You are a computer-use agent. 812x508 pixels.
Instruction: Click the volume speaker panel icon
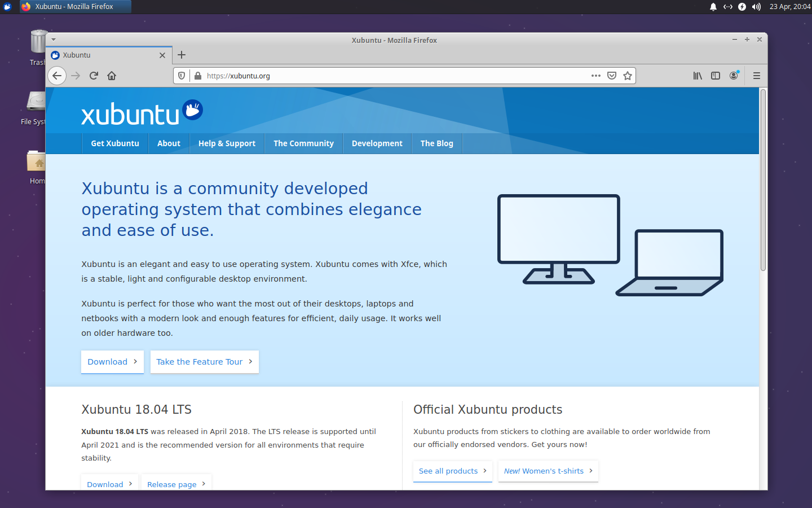[756, 7]
